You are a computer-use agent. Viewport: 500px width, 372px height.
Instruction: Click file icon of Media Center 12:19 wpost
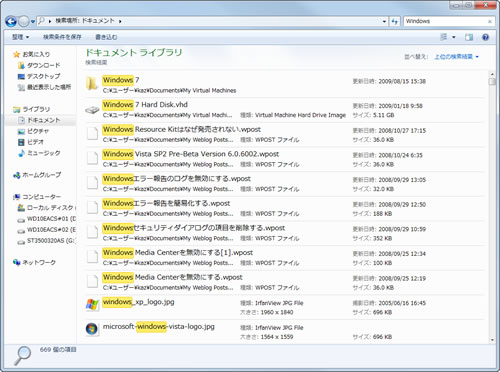point(92,280)
